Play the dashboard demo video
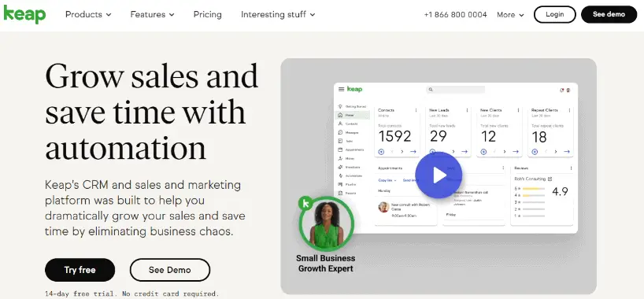Image resolution: width=644 pixels, height=299 pixels. click(x=439, y=175)
